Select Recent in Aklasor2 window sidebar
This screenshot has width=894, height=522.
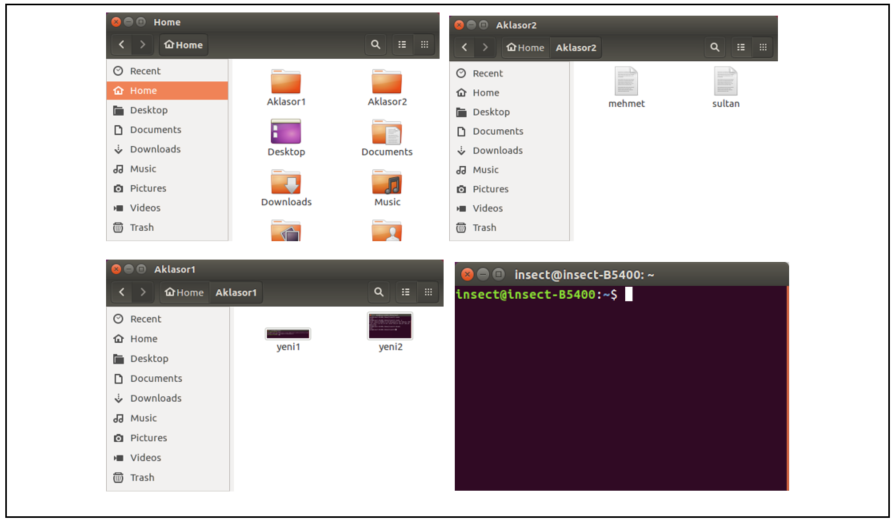[510, 73]
